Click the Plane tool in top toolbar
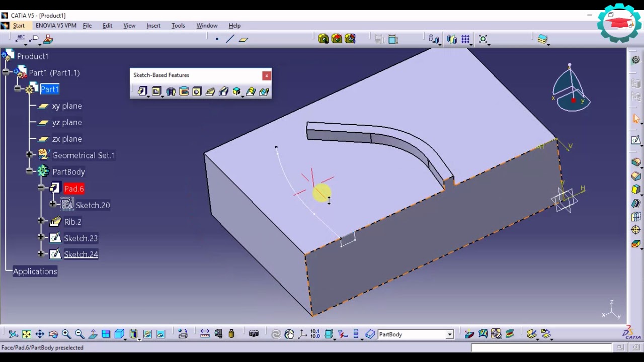 coord(244,39)
